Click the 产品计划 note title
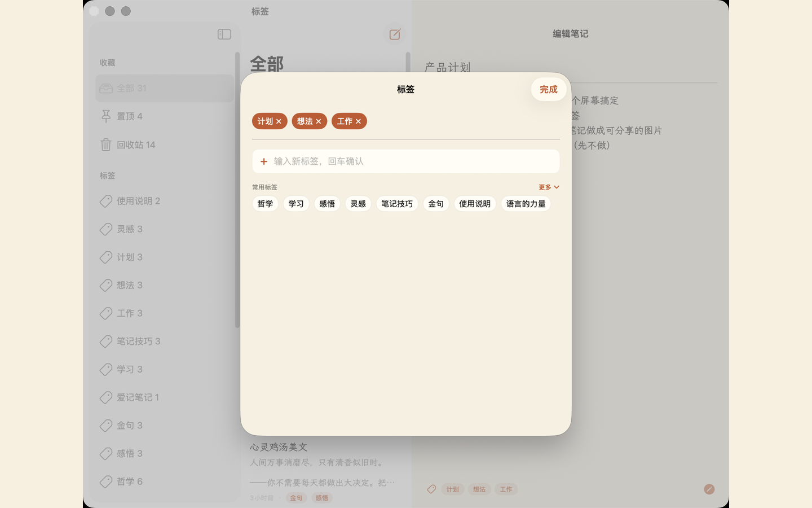812x508 pixels. pos(448,68)
